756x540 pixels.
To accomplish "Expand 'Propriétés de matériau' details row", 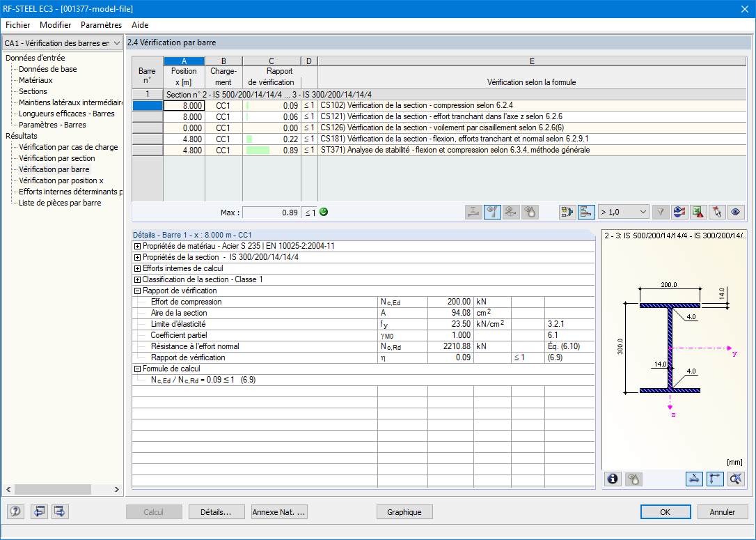I will 137,246.
